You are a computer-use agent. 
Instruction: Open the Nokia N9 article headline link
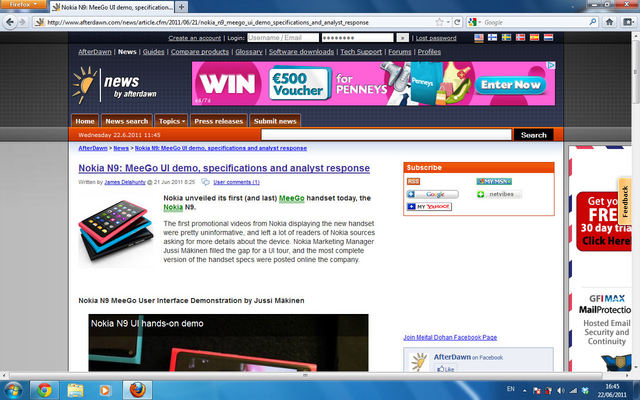pyautogui.click(x=224, y=168)
